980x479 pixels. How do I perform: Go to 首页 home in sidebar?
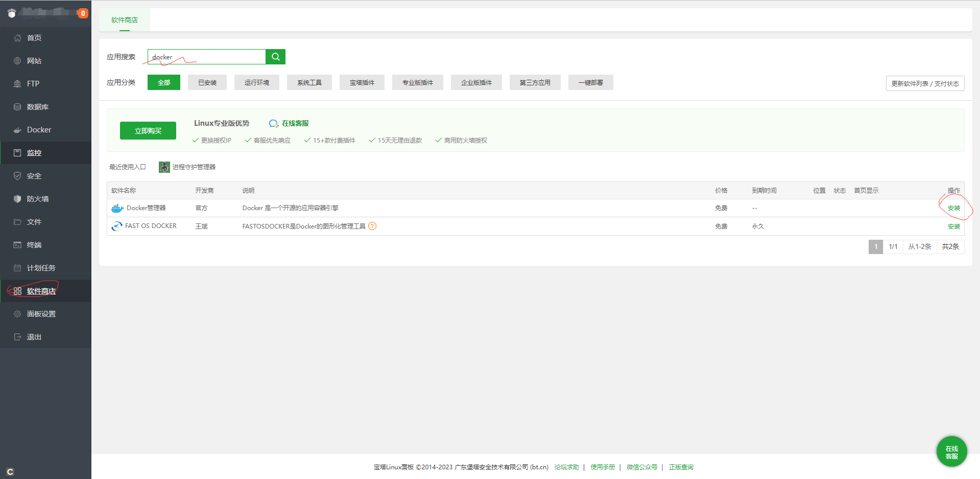tap(34, 38)
